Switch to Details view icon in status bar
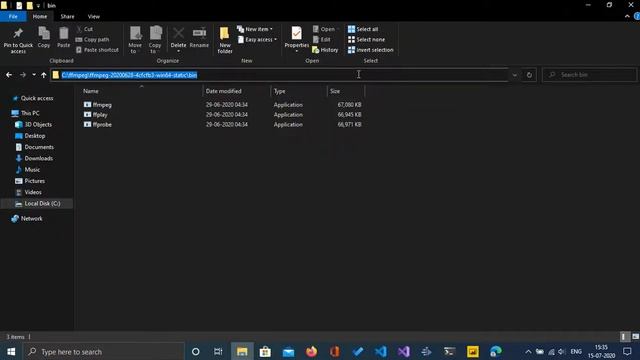Viewport: 640px width, 360px height. tap(625, 337)
